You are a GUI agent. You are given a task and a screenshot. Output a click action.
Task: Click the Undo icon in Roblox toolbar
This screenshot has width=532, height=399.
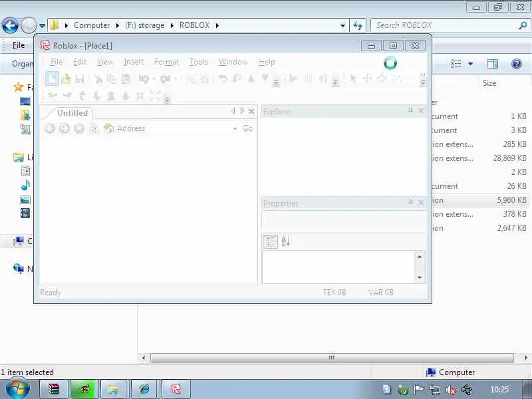click(x=144, y=79)
